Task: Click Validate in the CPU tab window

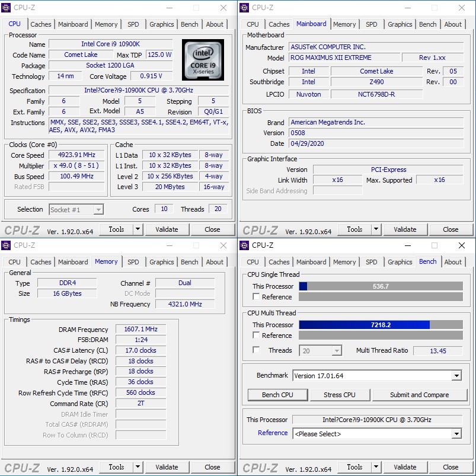Action: coord(167,229)
